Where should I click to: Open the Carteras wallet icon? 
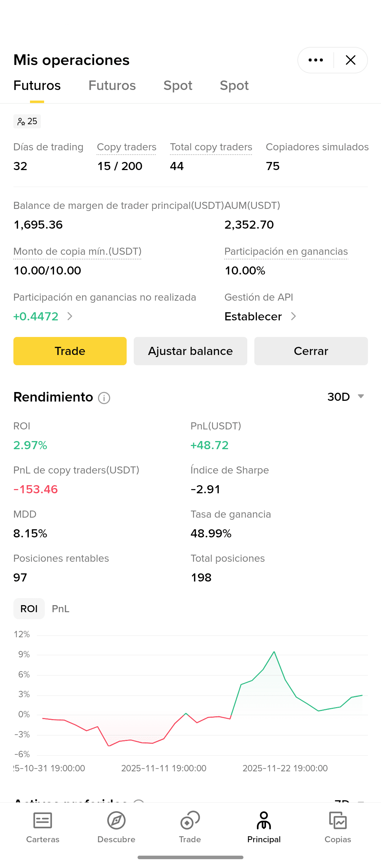[x=43, y=820]
